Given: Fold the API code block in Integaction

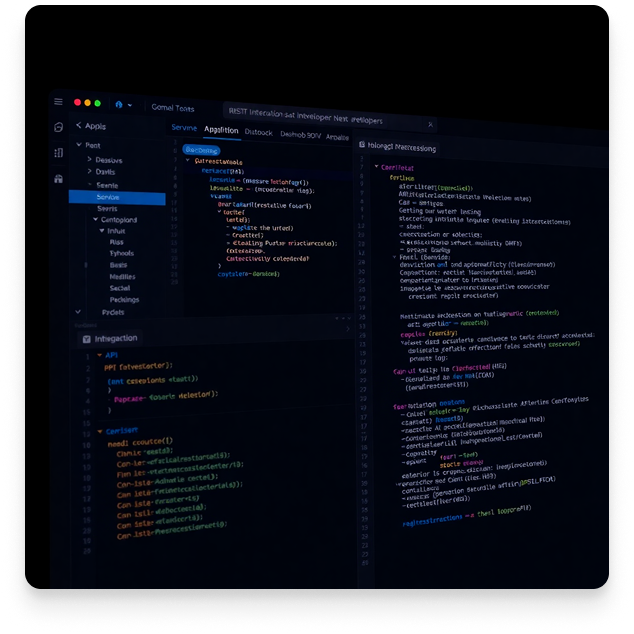Looking at the screenshot, I should 98,354.
